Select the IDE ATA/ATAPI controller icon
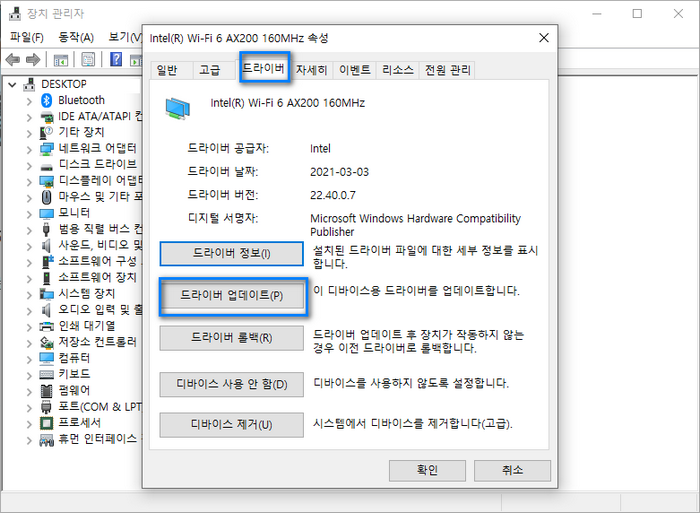The width and height of the screenshot is (700, 513). 46,117
